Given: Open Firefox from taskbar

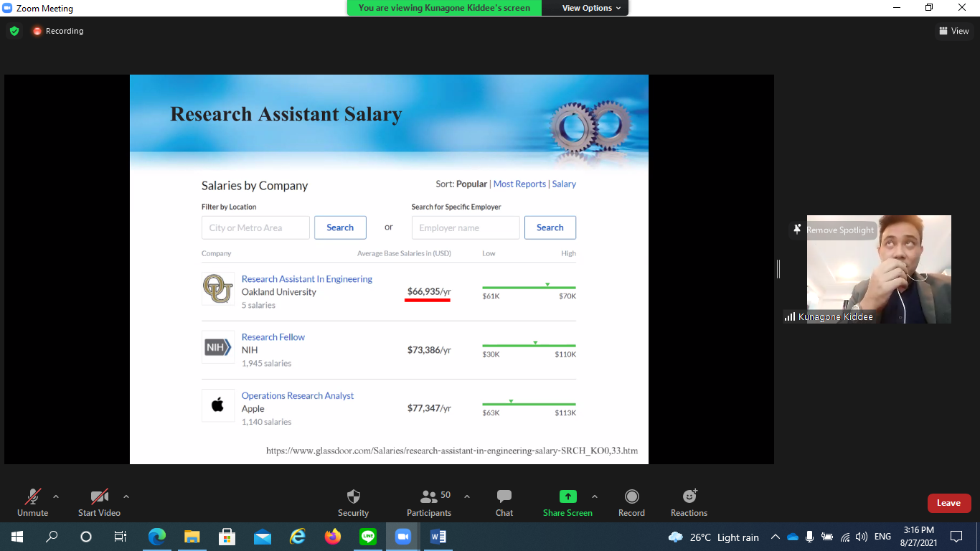Looking at the screenshot, I should click(332, 537).
